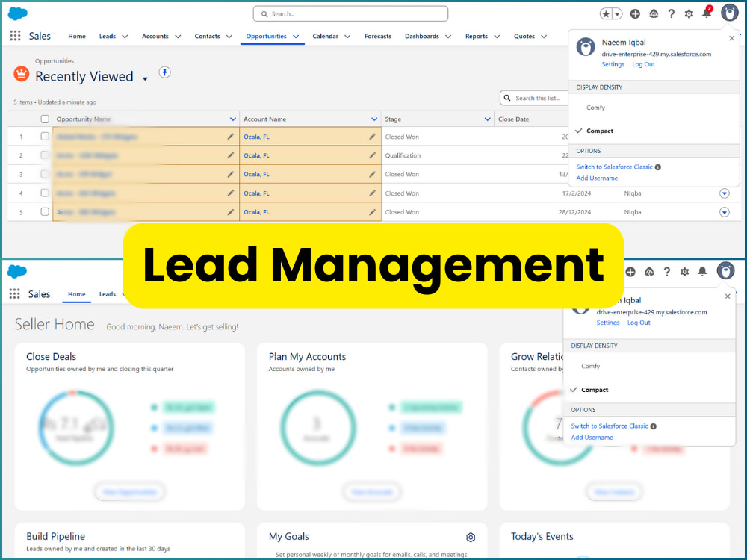The image size is (747, 560).
Task: Close the profile panel on Opportunities page
Action: (732, 38)
